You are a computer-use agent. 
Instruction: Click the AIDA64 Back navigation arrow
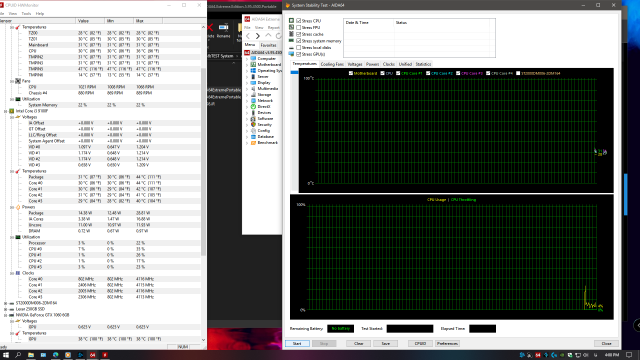click(248, 36)
